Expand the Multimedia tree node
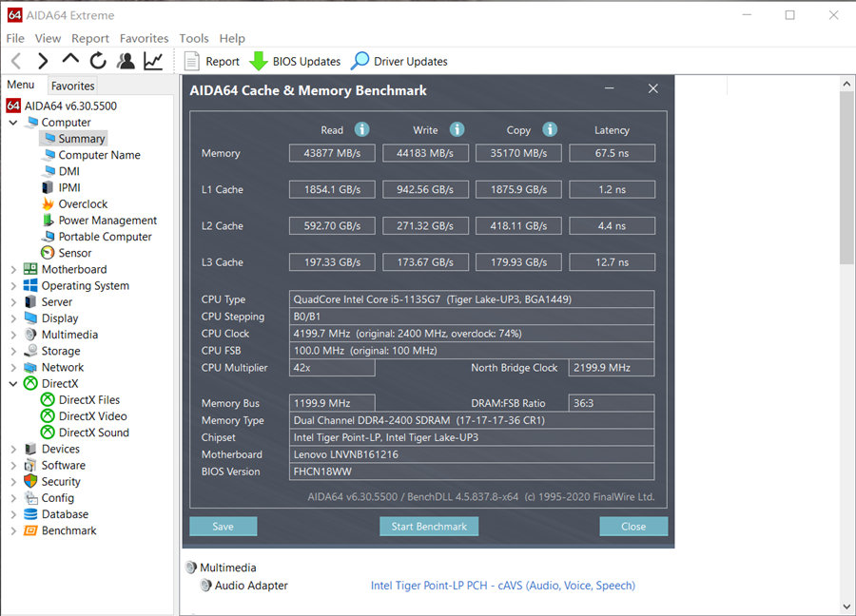 coord(13,335)
